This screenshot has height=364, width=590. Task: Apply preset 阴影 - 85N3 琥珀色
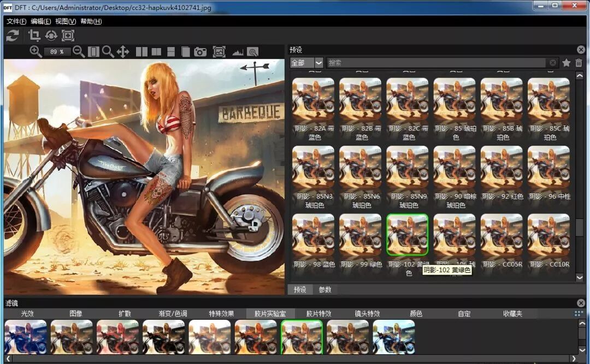coord(313,167)
